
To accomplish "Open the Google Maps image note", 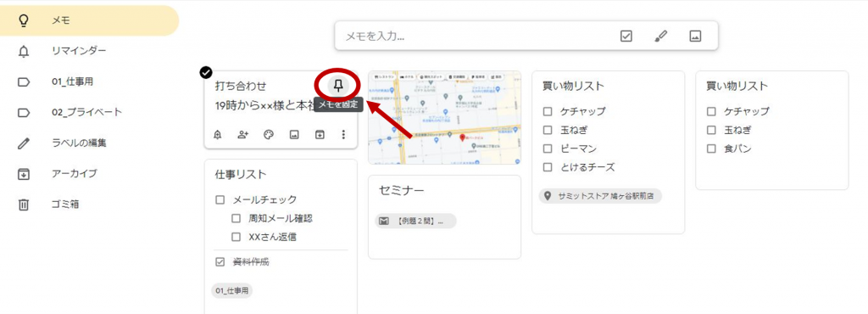I will pyautogui.click(x=444, y=117).
